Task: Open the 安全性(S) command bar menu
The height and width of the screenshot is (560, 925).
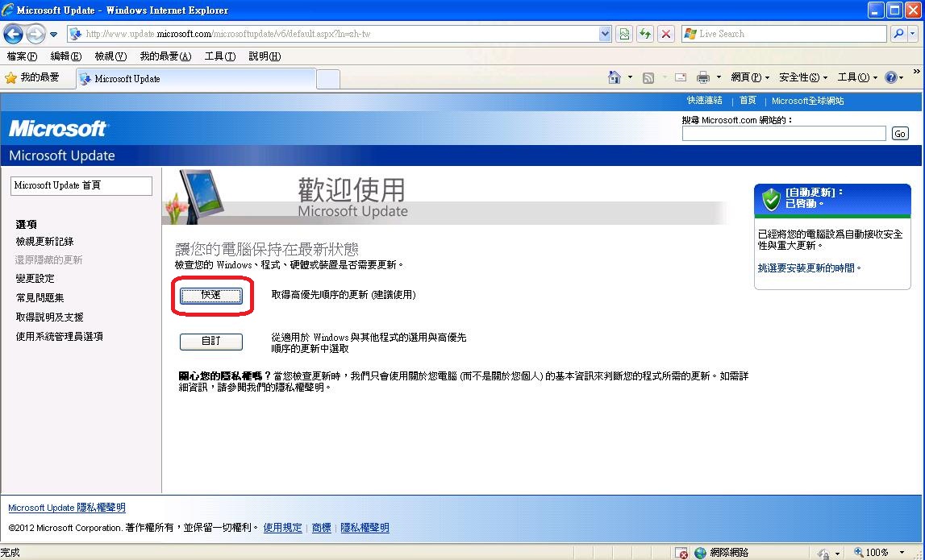Action: point(803,77)
